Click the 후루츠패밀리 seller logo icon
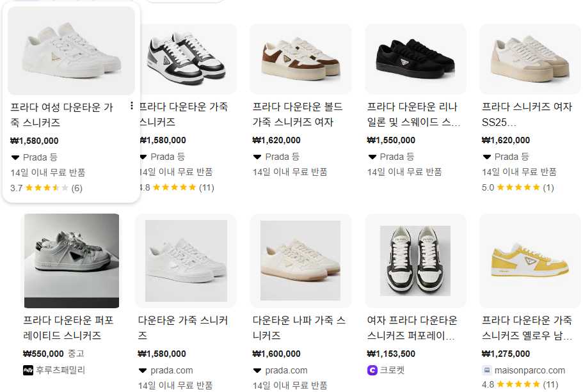Viewport: 583px width, 392px height. pyautogui.click(x=28, y=370)
